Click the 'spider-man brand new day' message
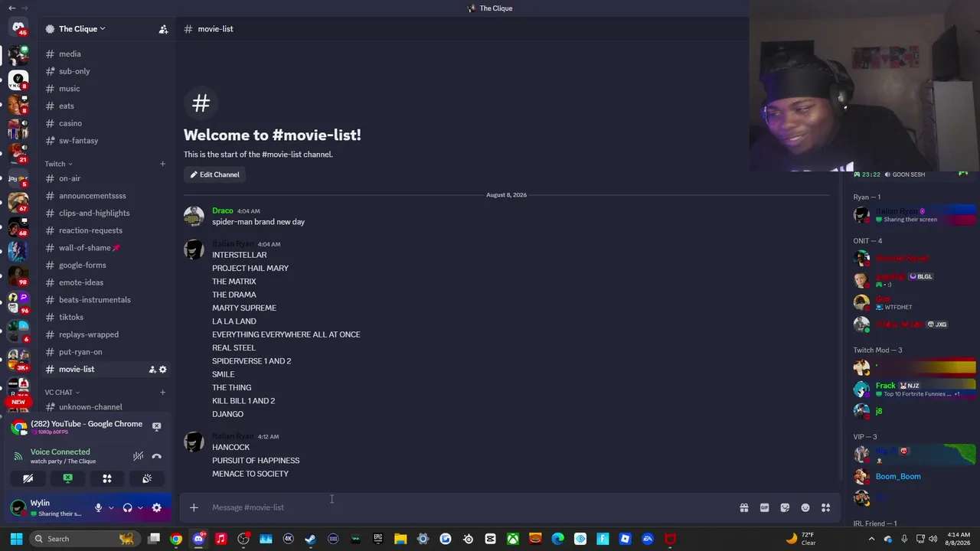Image resolution: width=980 pixels, height=551 pixels. click(x=258, y=222)
